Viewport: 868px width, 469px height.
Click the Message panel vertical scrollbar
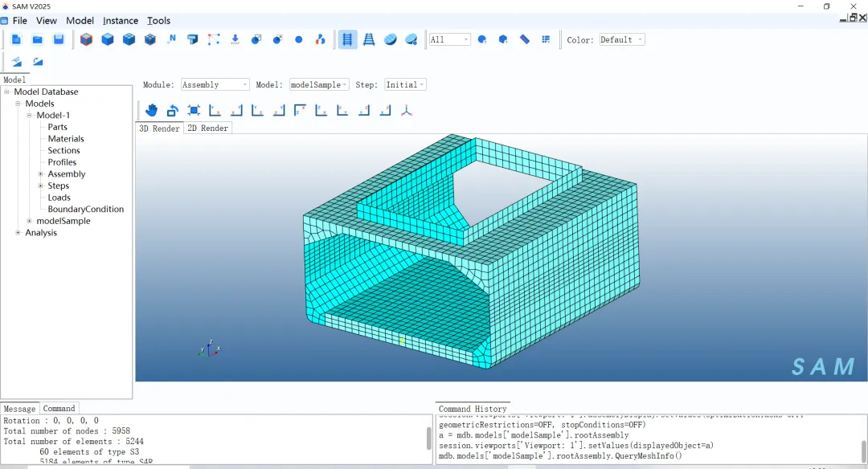pos(429,439)
